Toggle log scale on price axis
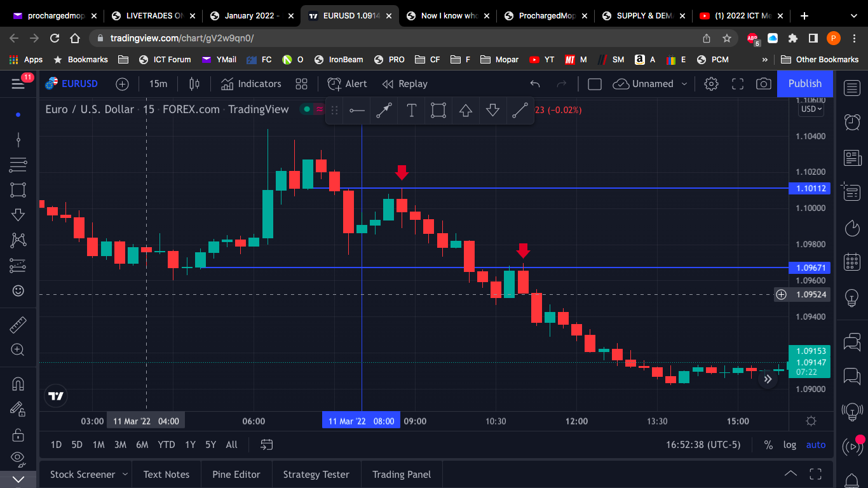The width and height of the screenshot is (868, 488). coord(790,445)
